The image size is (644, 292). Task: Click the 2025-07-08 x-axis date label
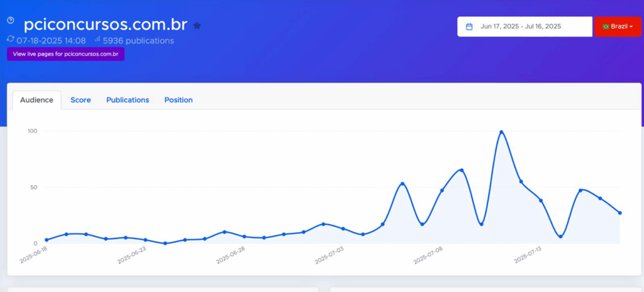click(x=430, y=255)
